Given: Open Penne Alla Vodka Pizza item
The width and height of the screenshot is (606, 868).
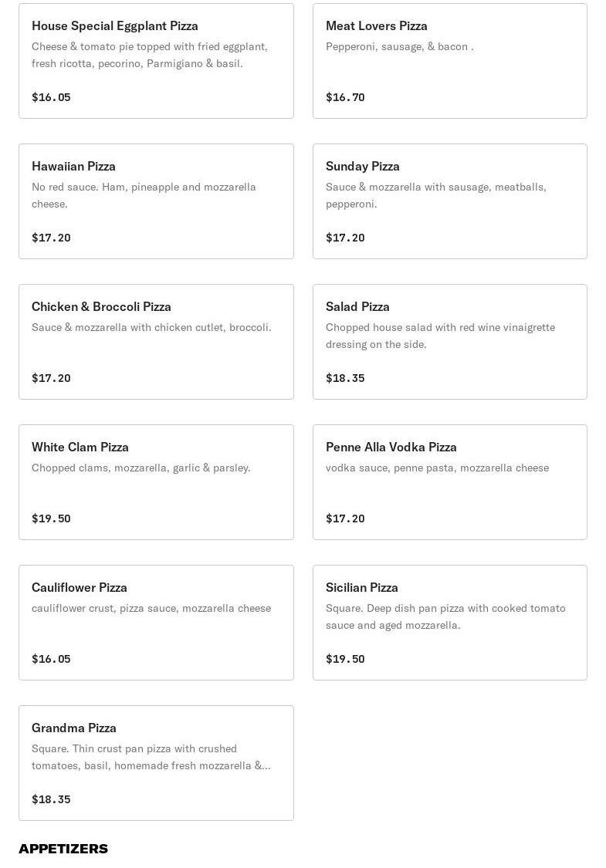Looking at the screenshot, I should point(449,482).
